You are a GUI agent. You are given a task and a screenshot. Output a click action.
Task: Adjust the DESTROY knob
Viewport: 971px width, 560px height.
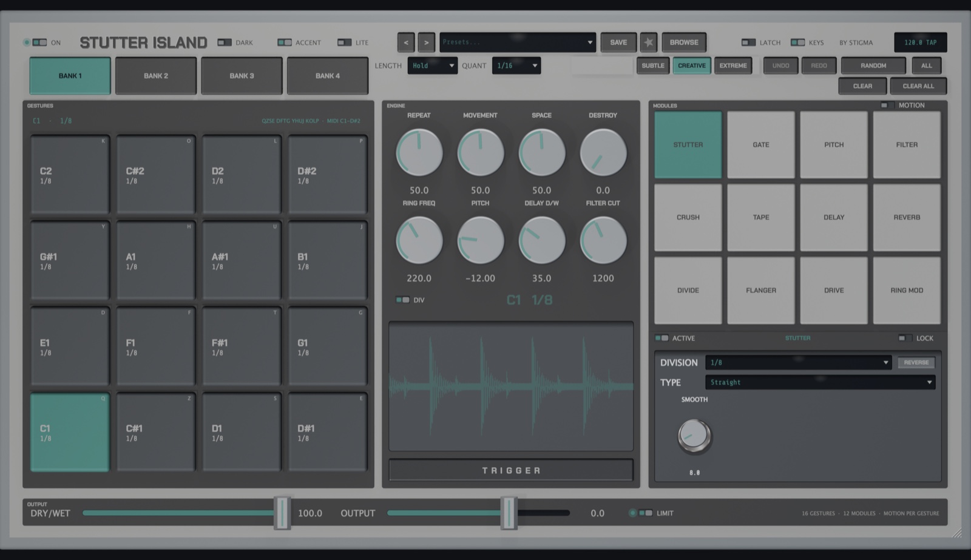[603, 152]
